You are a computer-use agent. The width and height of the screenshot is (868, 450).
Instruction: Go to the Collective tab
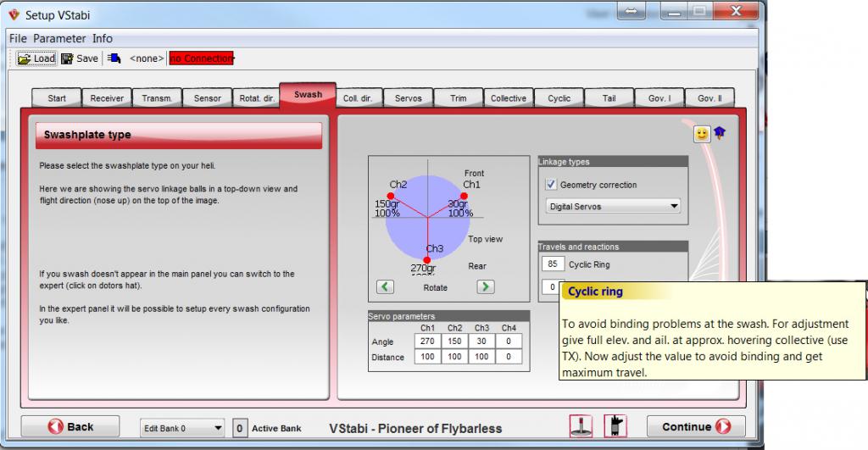(508, 98)
